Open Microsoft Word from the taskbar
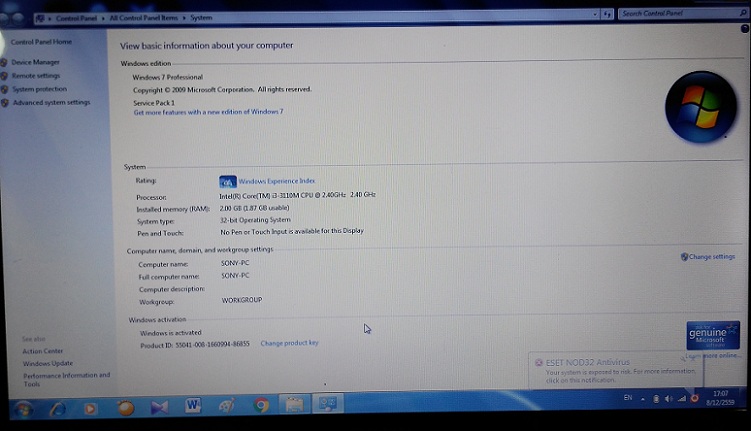 tap(193, 405)
